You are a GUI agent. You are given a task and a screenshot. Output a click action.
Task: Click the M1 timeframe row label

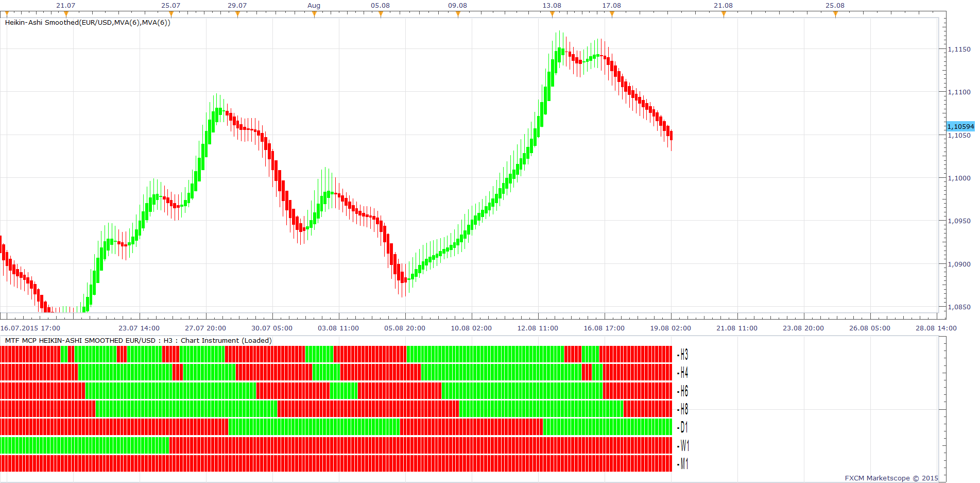[x=683, y=463]
